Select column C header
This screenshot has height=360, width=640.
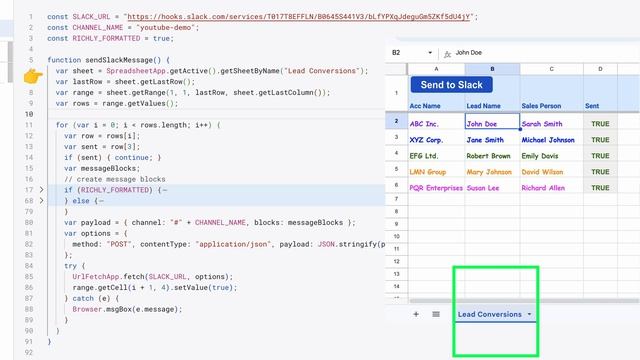pos(551,69)
